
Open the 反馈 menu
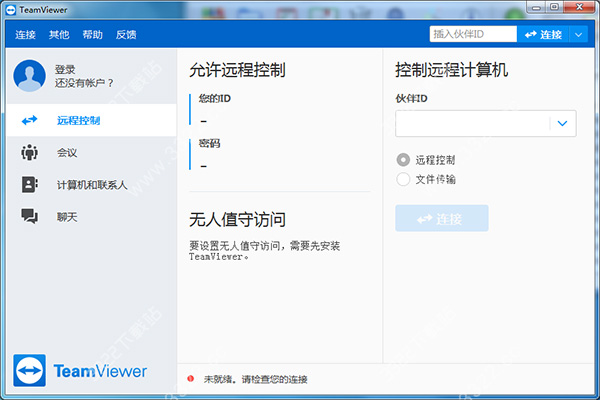click(126, 34)
